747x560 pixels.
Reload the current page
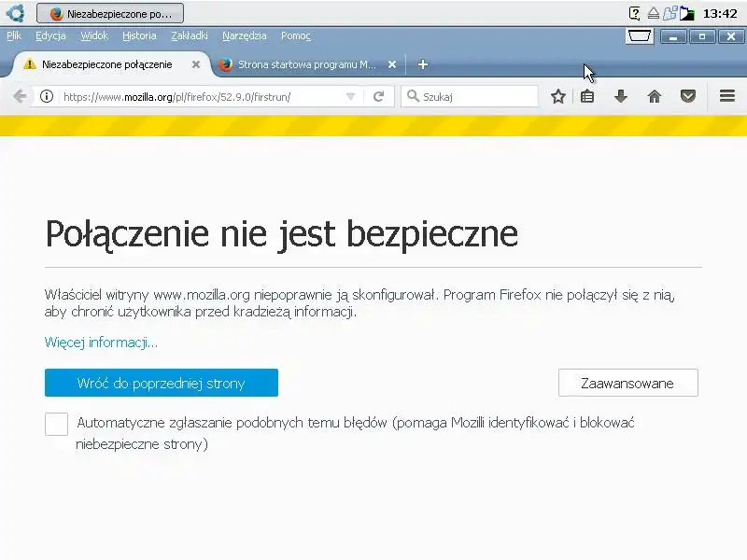379,97
